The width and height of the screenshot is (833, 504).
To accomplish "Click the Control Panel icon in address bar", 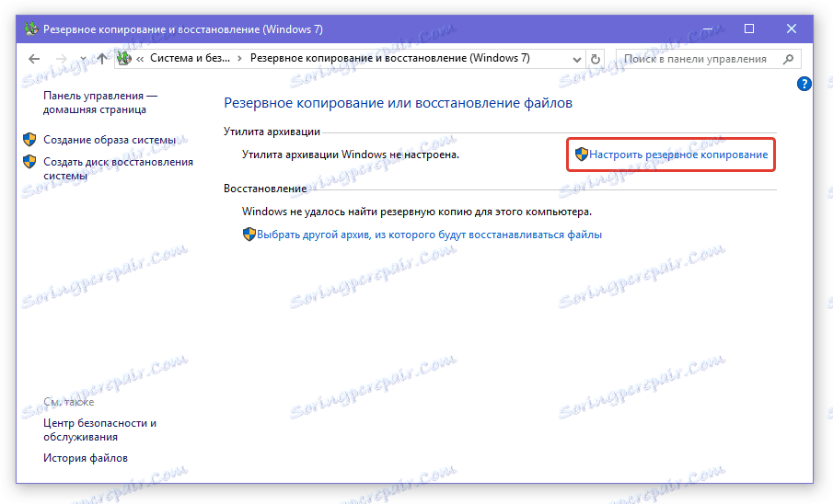I will pyautogui.click(x=124, y=59).
